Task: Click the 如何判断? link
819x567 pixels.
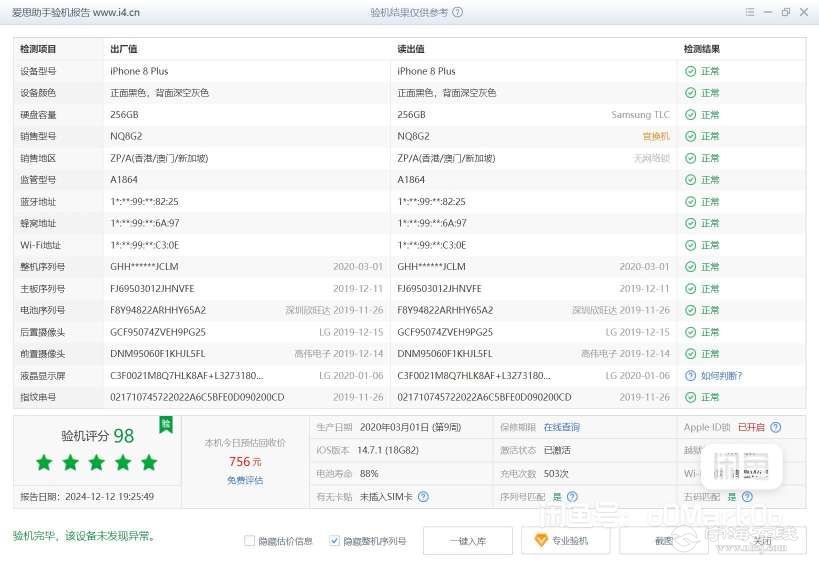Action: 721,375
